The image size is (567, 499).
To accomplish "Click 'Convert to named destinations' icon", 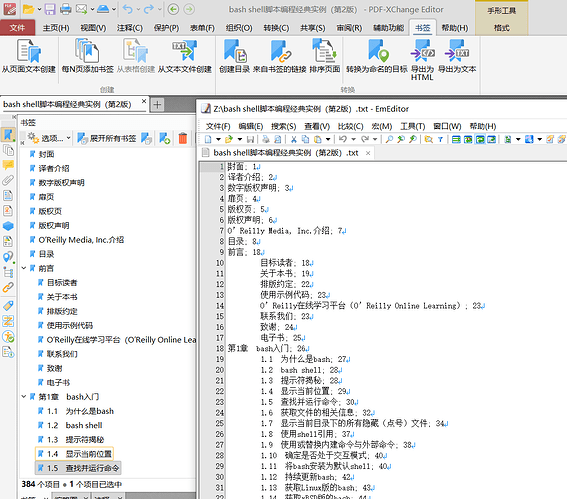I will 376,56.
